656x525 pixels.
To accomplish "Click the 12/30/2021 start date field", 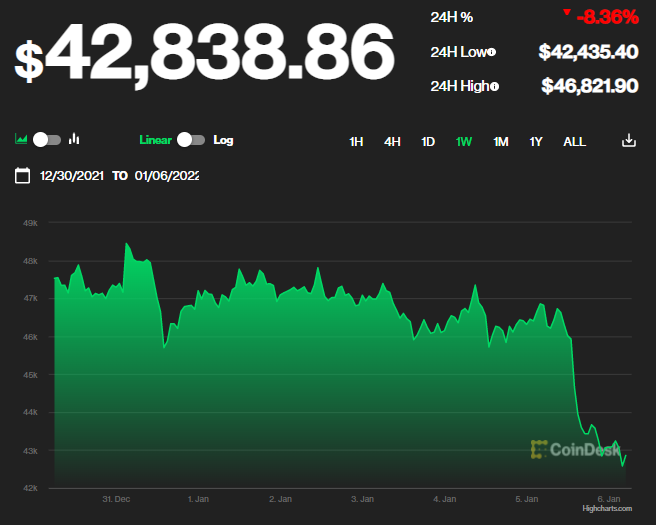I will 71,176.
